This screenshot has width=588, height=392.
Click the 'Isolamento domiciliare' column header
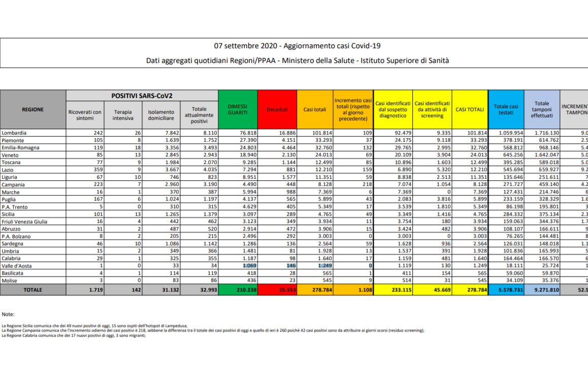point(161,115)
